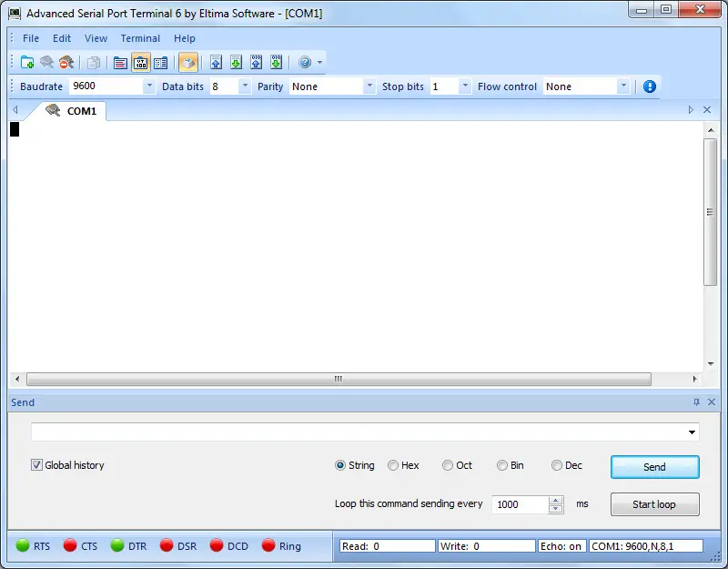Click the Read: 0 status field
Screen dimensions: 728x569
388,546
